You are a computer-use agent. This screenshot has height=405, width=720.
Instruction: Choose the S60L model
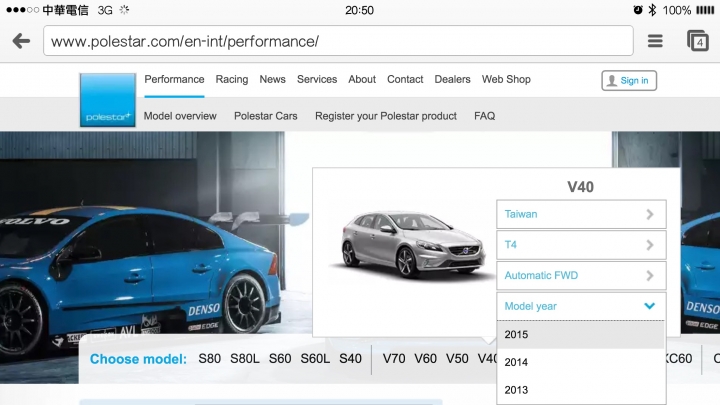[x=315, y=359]
